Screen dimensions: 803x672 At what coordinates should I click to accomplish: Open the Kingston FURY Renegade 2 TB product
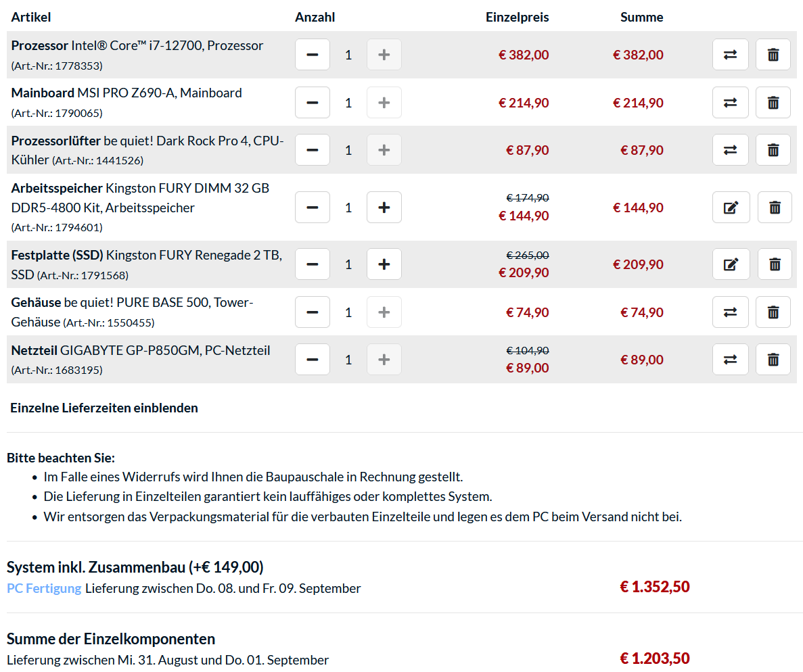193,256
